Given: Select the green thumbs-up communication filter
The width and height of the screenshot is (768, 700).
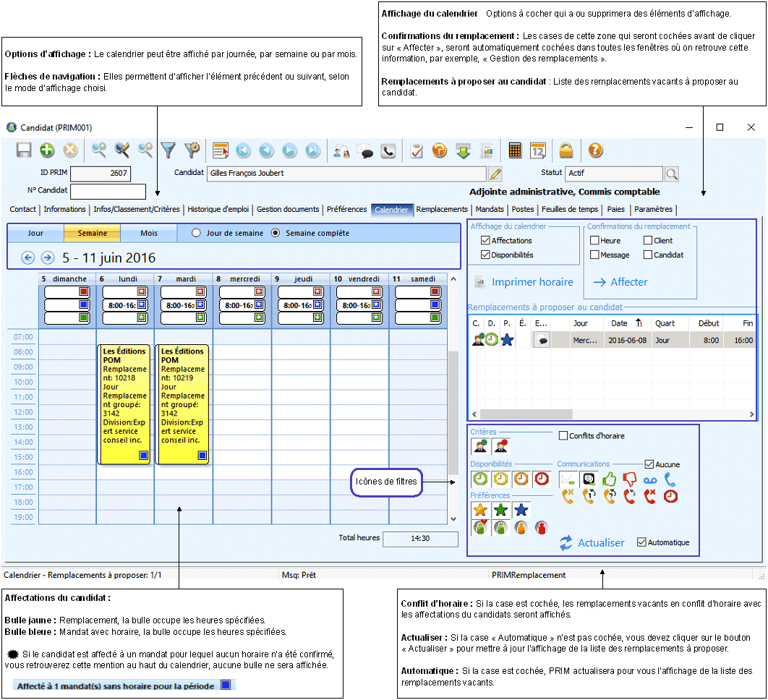Looking at the screenshot, I should 609,479.
